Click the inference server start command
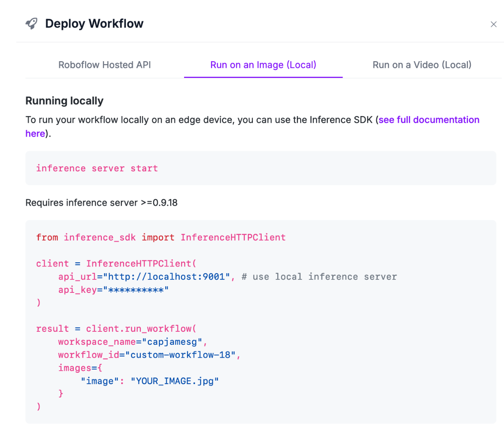 tap(97, 168)
